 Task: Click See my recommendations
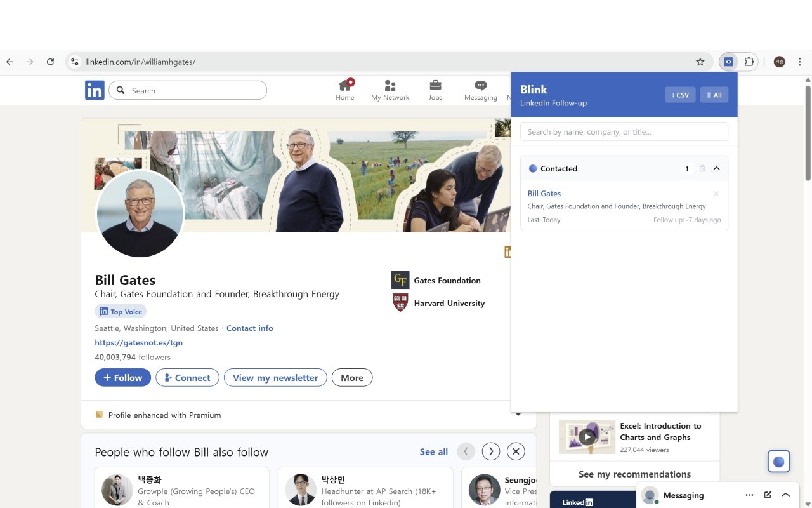(634, 474)
